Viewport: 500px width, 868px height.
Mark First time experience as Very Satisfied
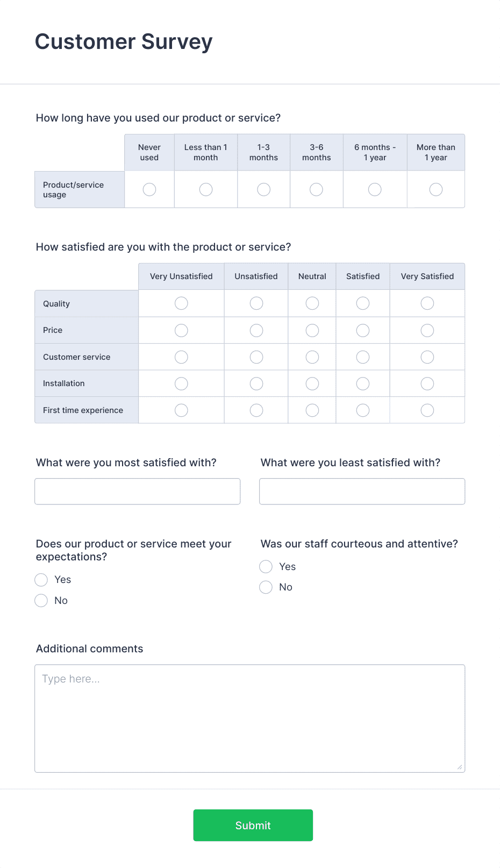tap(427, 410)
